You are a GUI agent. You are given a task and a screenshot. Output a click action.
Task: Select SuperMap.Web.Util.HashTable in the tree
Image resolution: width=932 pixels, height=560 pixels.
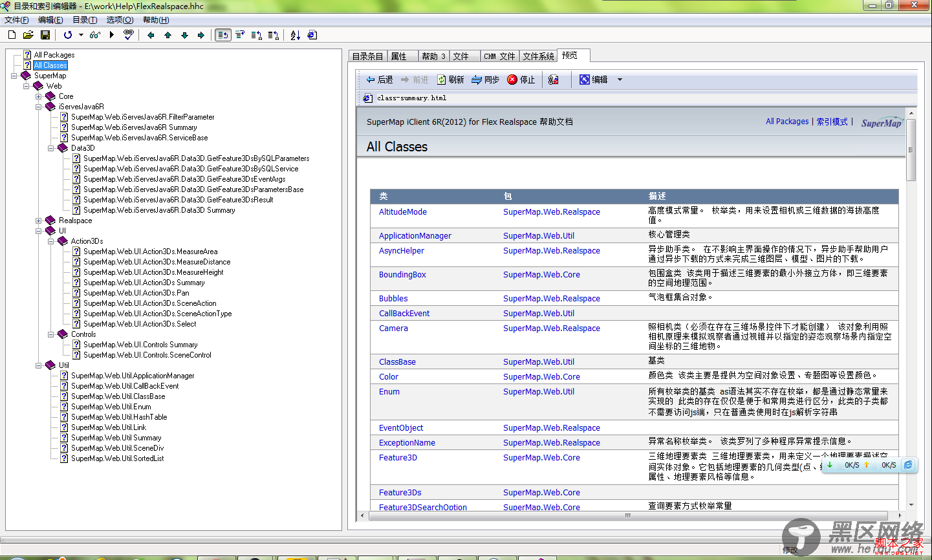[119, 417]
